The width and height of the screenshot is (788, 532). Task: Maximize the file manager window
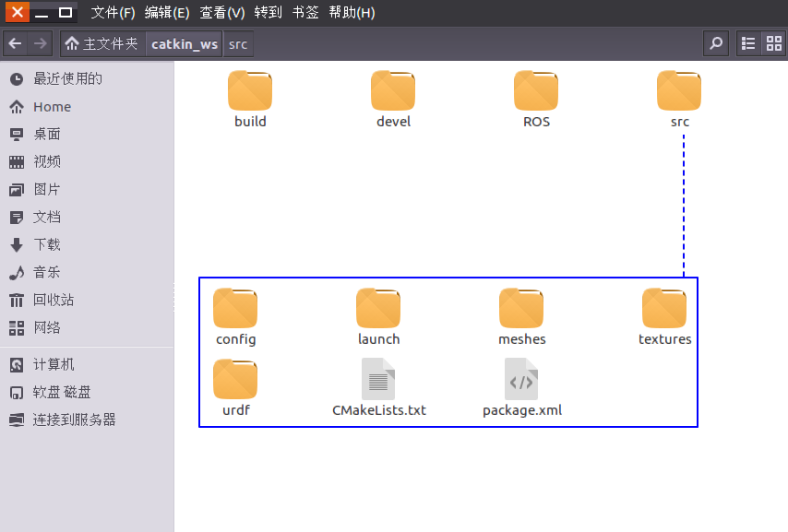(66, 12)
